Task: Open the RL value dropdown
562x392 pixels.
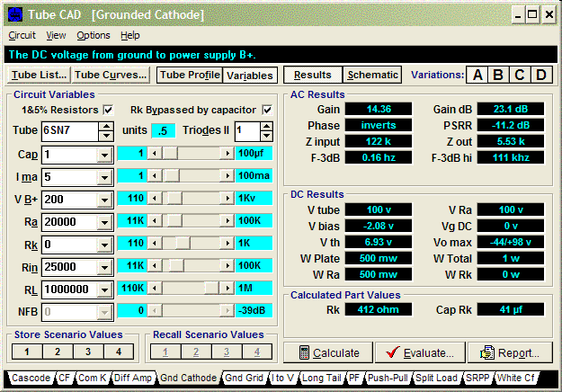Action: 104,290
